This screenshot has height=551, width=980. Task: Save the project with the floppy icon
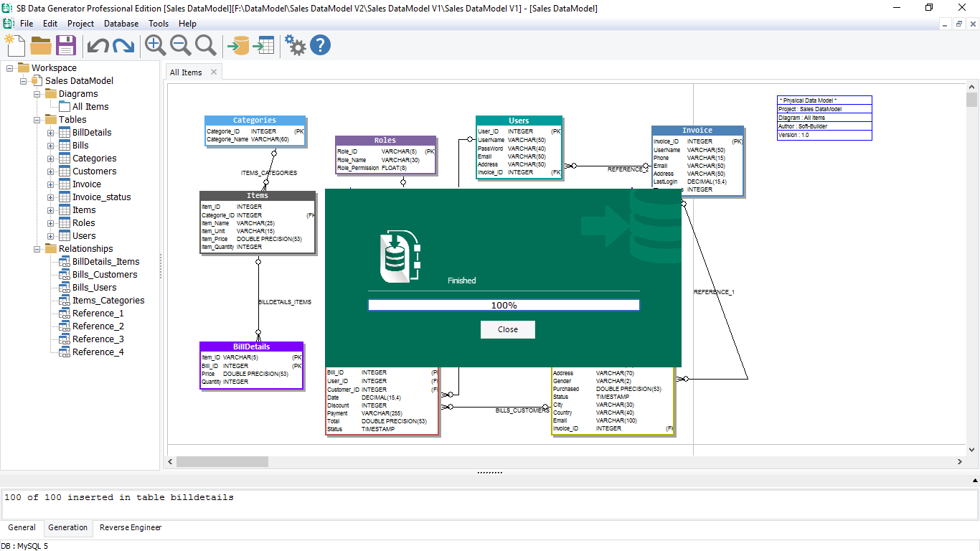(x=66, y=45)
